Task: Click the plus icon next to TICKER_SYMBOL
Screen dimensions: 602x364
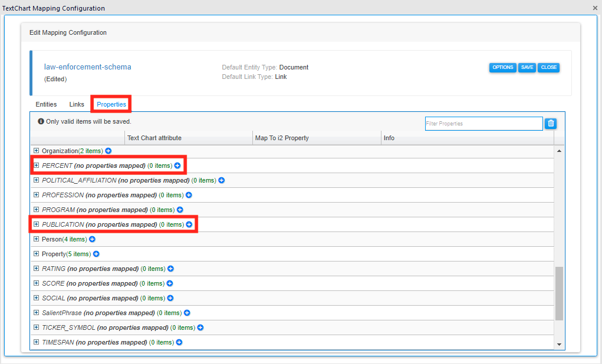Action: point(200,327)
